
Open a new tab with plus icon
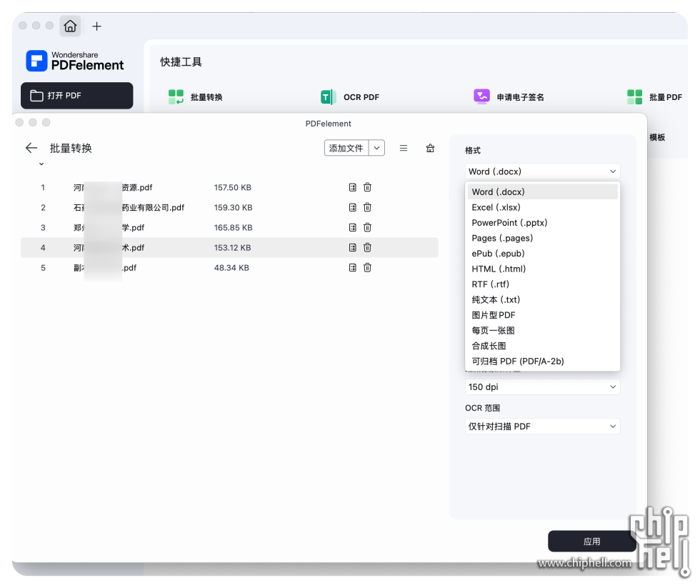pos(97,26)
